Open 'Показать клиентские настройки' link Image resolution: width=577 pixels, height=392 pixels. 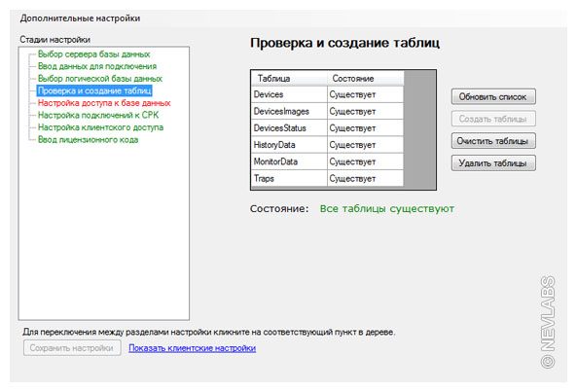(x=192, y=348)
